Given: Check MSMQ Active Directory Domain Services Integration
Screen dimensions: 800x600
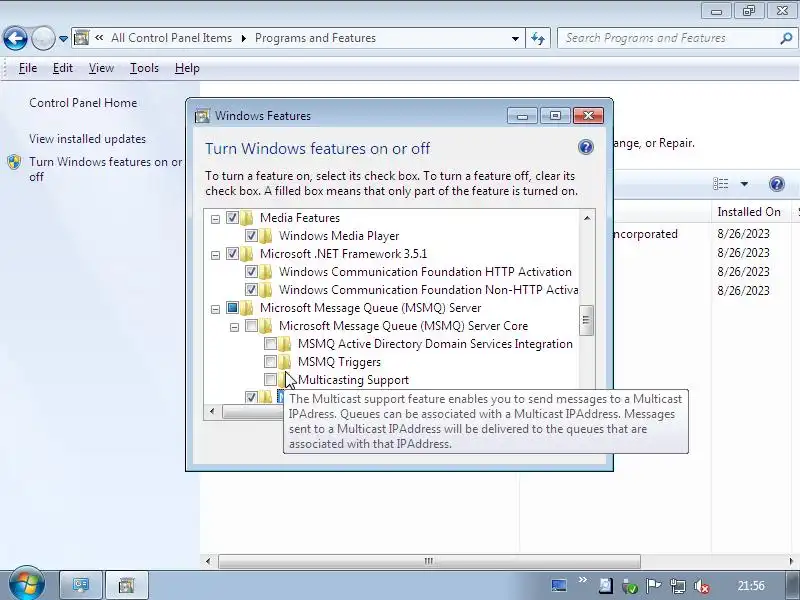Looking at the screenshot, I should [x=270, y=344].
